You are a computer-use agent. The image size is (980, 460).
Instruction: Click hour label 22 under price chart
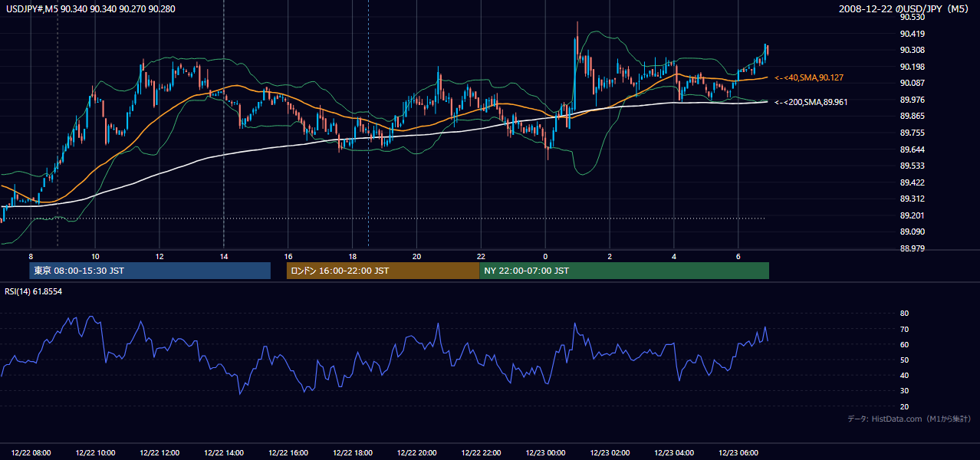[x=481, y=256]
